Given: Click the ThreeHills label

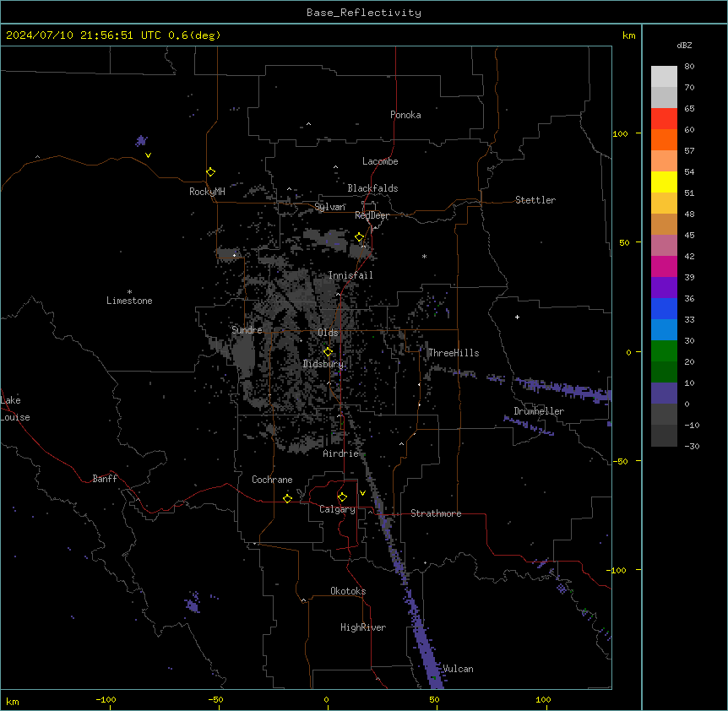Looking at the screenshot, I should tap(454, 353).
